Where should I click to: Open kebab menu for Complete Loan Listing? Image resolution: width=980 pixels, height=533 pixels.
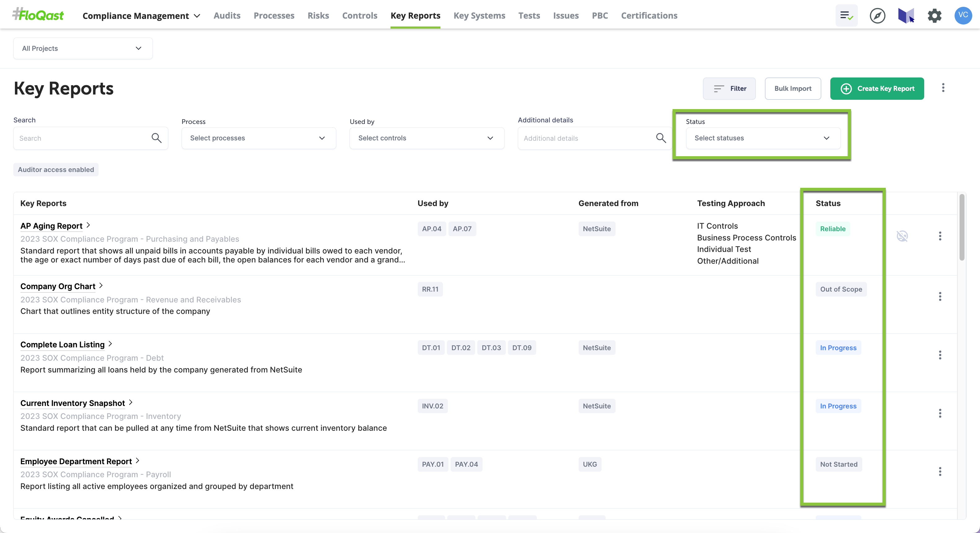pyautogui.click(x=940, y=355)
